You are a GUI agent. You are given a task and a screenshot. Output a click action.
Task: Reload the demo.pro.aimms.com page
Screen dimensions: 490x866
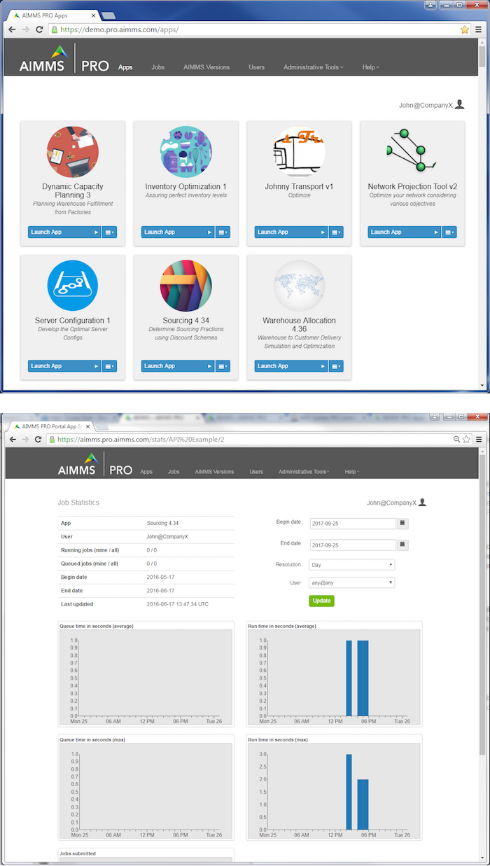click(x=39, y=29)
